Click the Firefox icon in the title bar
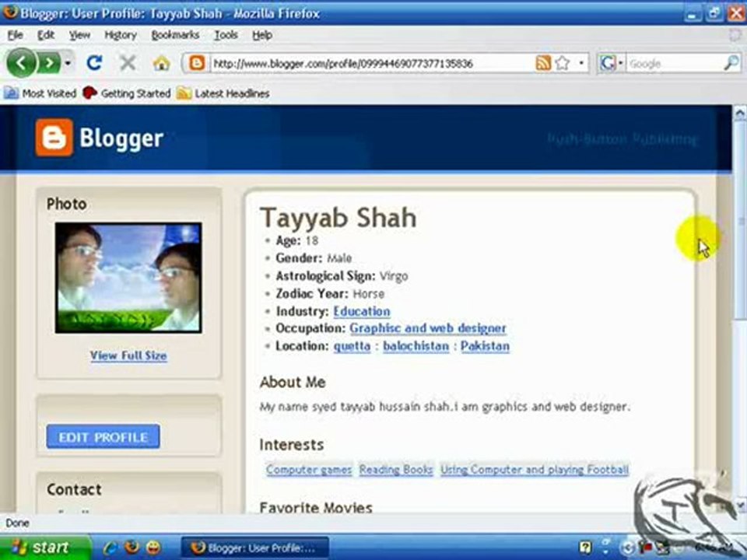 [x=9, y=12]
